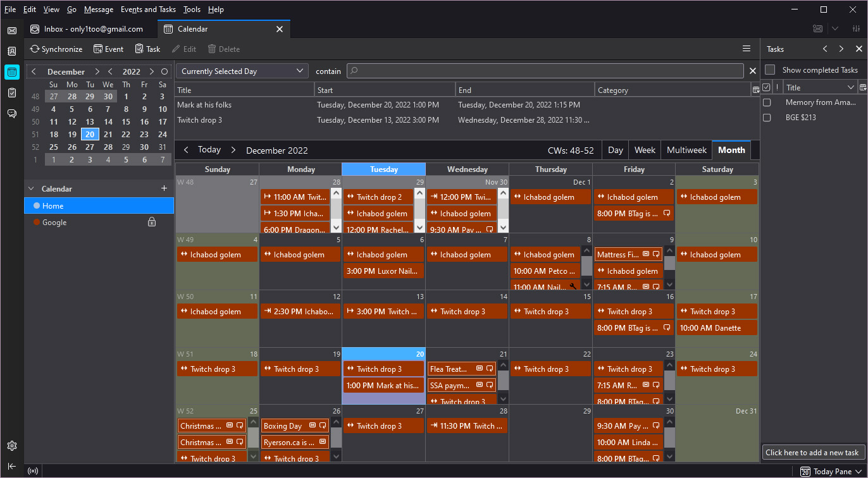This screenshot has width=868, height=478.
Task: Expand the Today Pane dropdown arrow
Action: pos(859,472)
